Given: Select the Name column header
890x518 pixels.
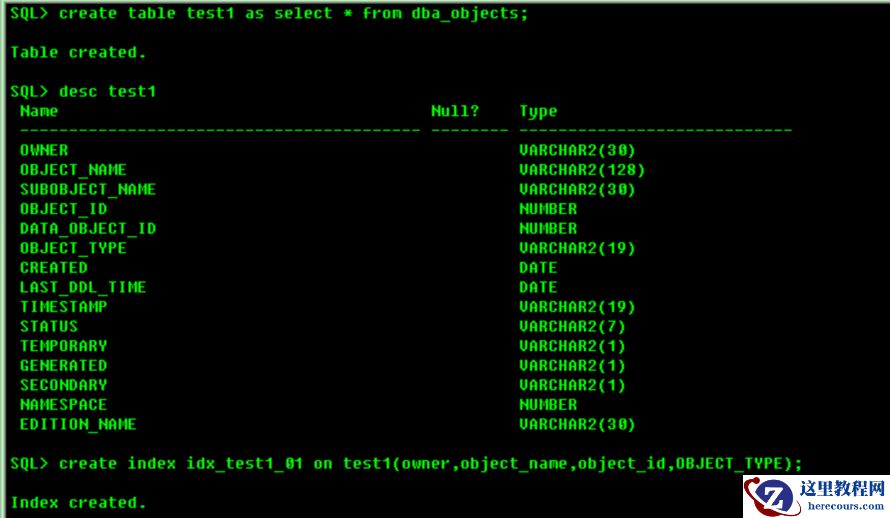Looking at the screenshot, I should click(39, 111).
